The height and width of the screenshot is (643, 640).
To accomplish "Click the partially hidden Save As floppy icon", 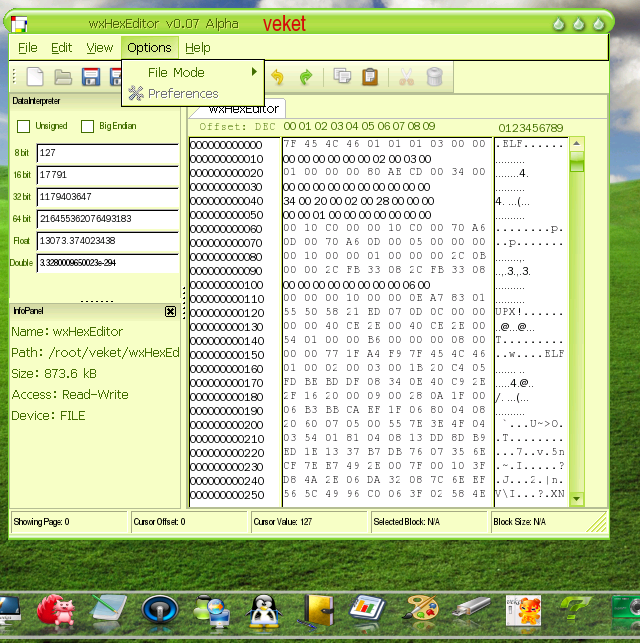I will [x=116, y=77].
